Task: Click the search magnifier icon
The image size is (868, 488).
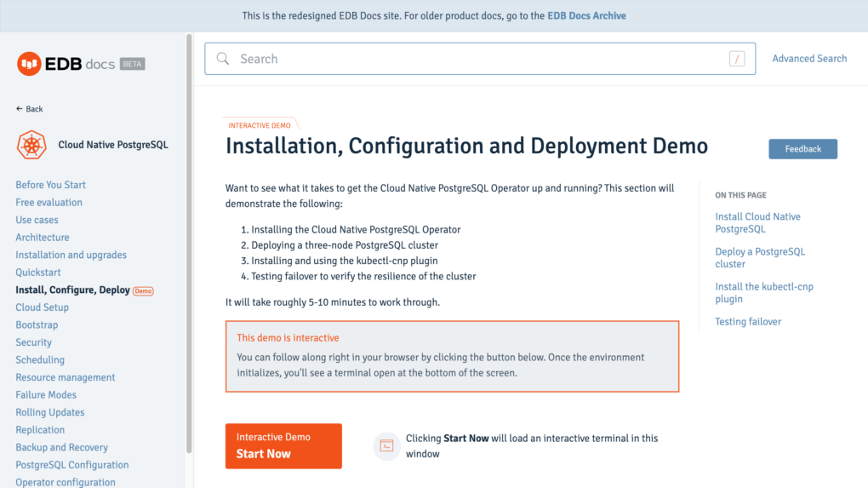Action: 223,59
